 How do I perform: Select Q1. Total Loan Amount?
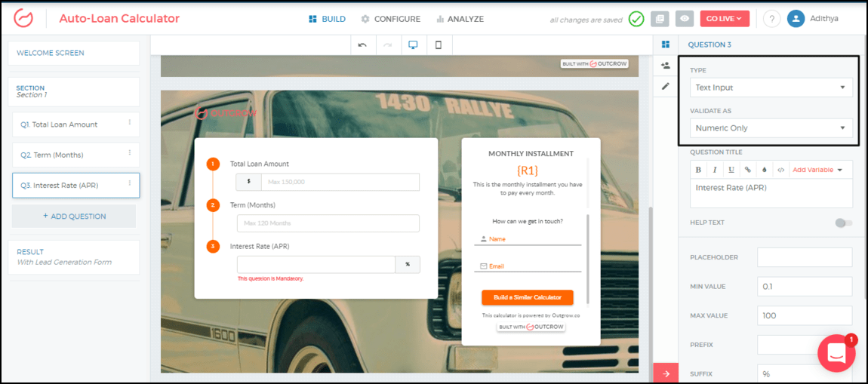[x=75, y=124]
